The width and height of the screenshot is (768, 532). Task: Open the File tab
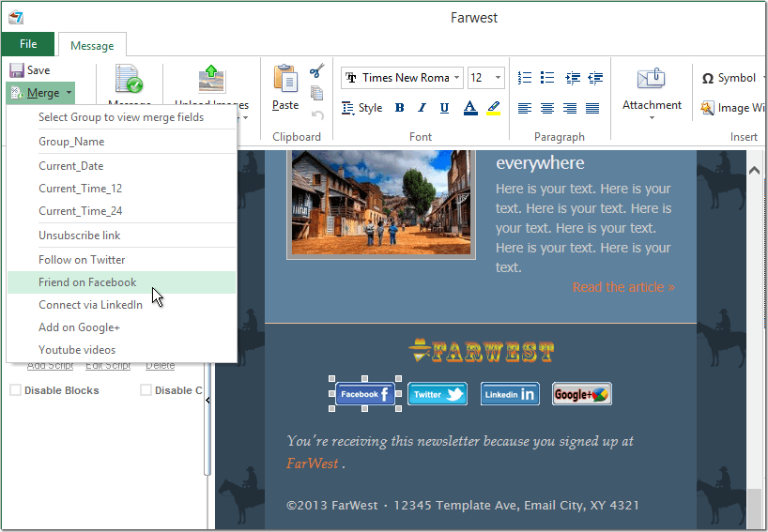point(28,44)
